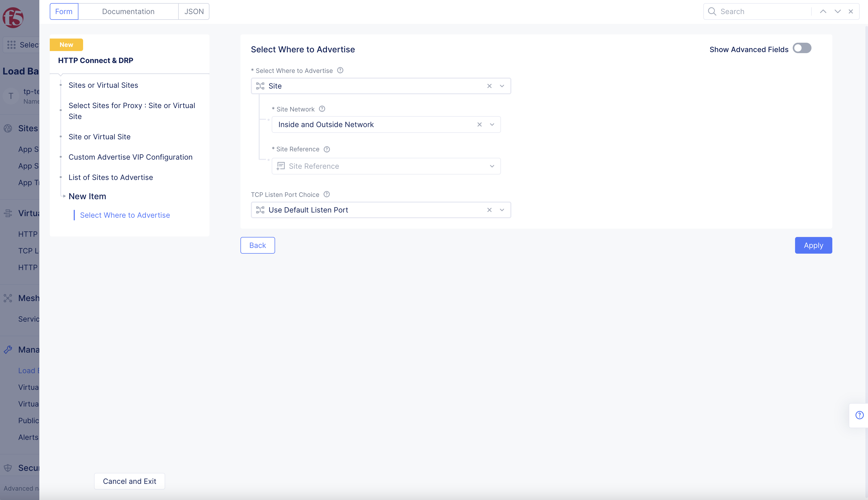Click the Apply button

813,245
